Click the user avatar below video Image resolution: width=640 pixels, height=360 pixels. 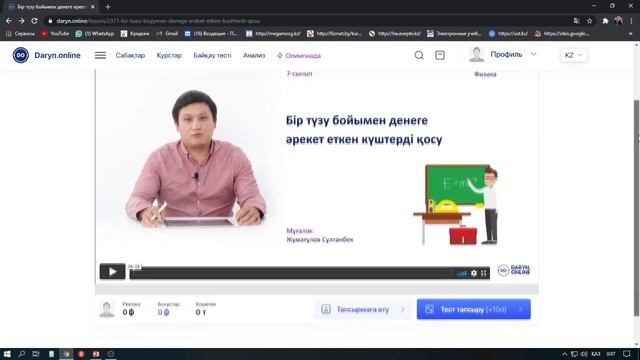point(107,309)
